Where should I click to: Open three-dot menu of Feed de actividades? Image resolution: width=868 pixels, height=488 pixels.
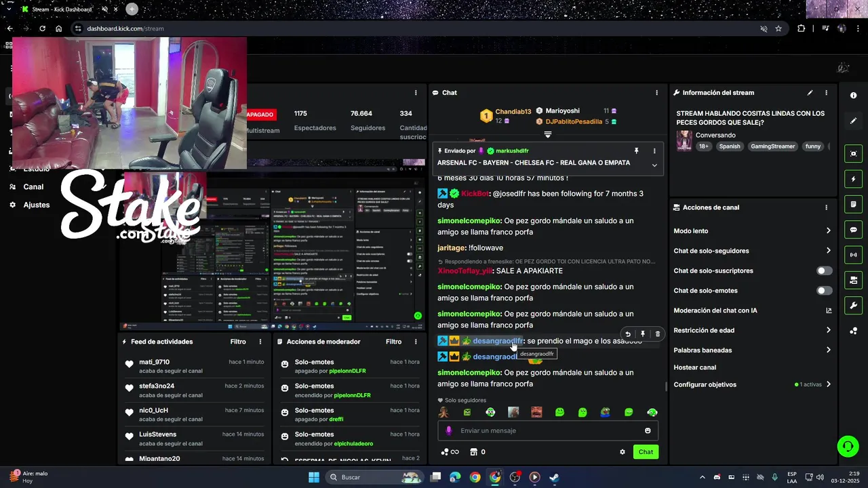point(260,342)
